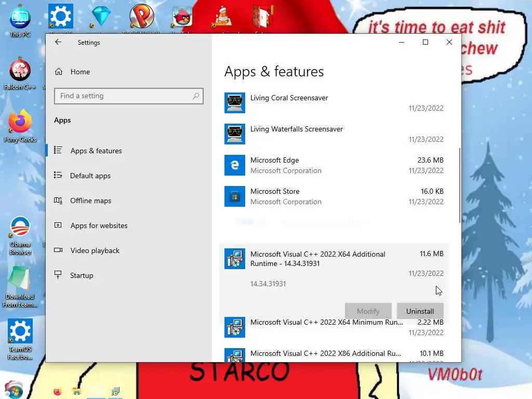Click the Visual C++ 2022 X64 Minimum Runtime icon

(235, 327)
